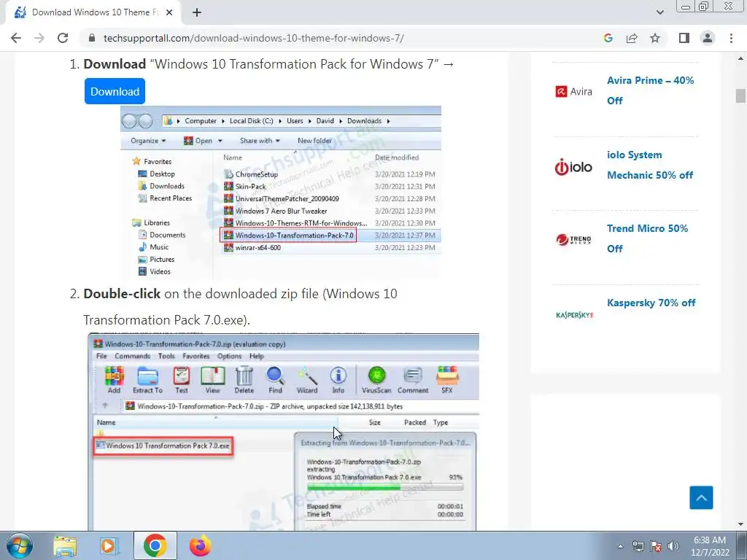Open Windows Explorer from taskbar

(x=65, y=545)
